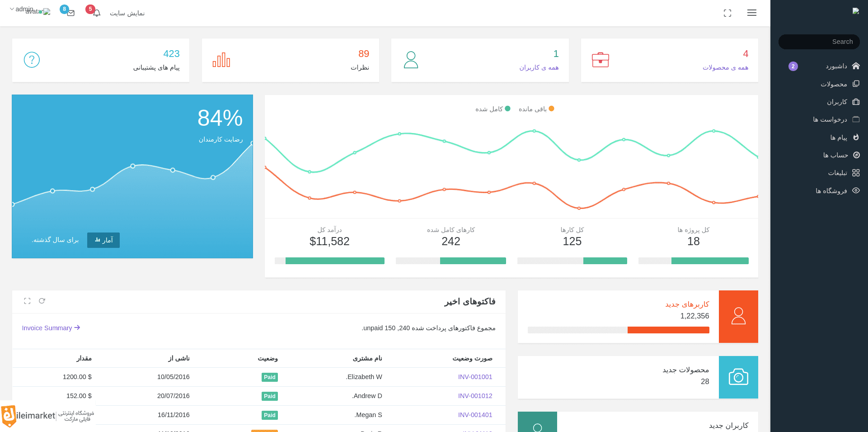868x432 pixels.
Task: Toggle کامل شده series in chart legend
Action: [493, 109]
